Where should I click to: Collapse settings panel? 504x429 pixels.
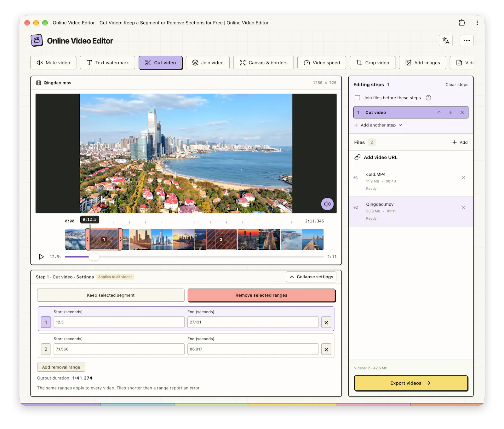coord(311,277)
